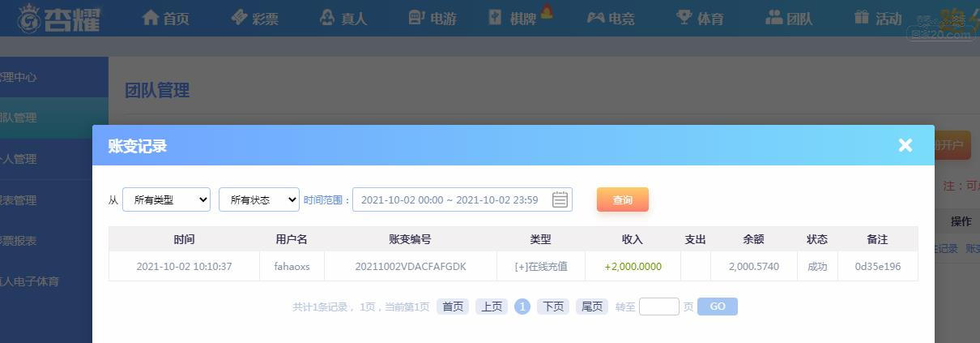Jump to the 尾页 last page
This screenshot has width=980, height=343.
point(591,307)
